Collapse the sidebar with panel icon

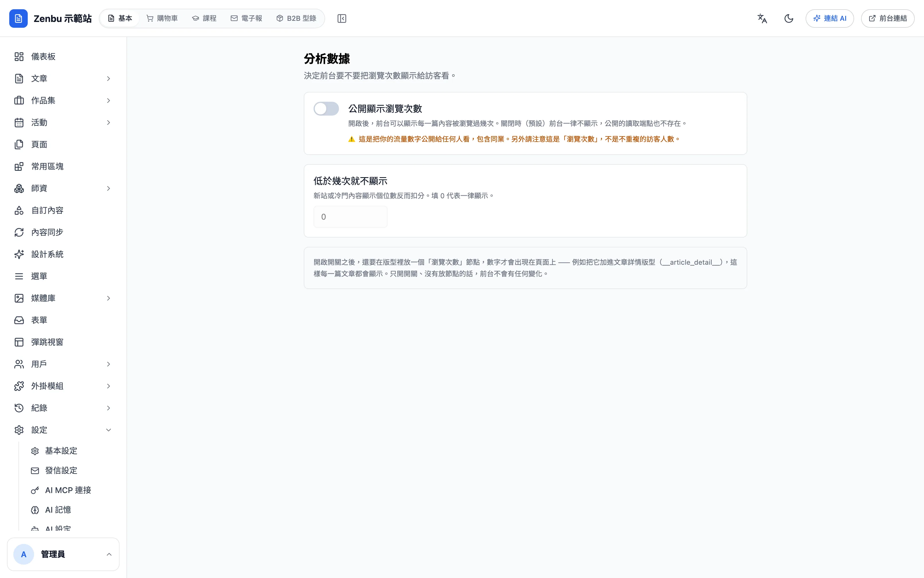(x=342, y=18)
